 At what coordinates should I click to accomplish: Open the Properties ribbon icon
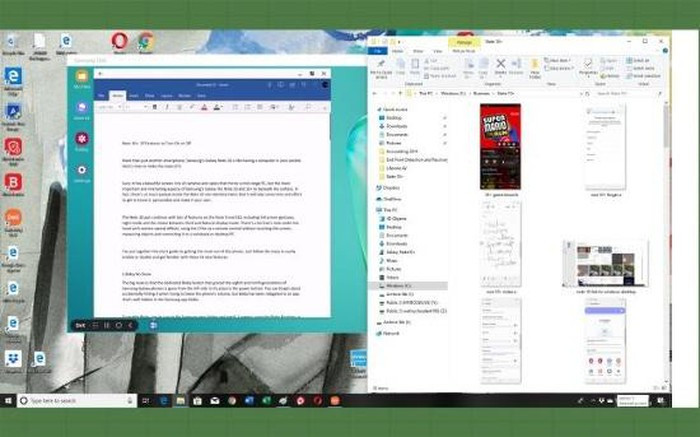click(x=588, y=65)
